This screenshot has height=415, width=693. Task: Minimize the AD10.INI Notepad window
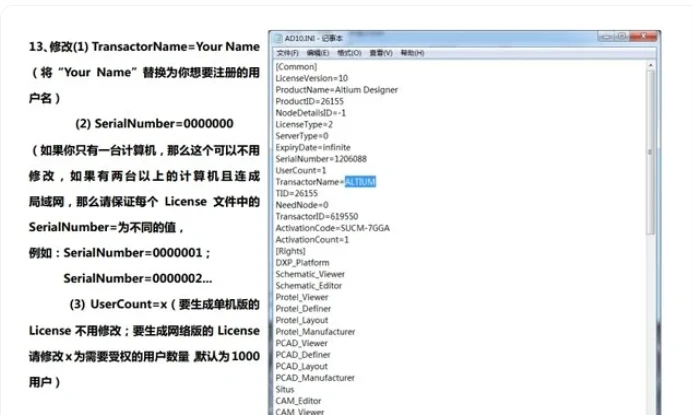coord(605,36)
